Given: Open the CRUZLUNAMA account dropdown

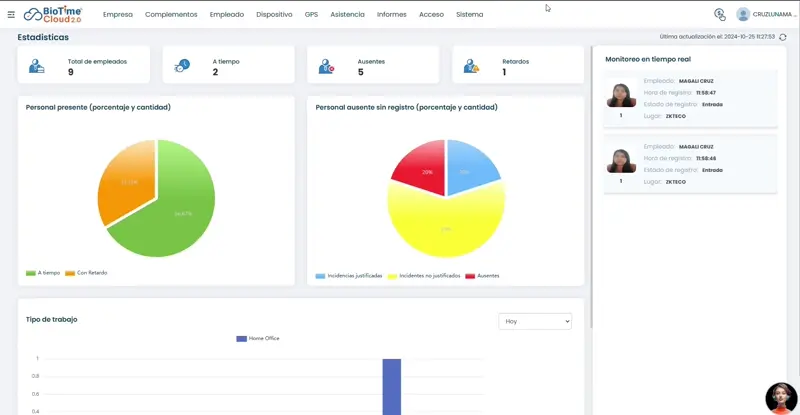Looking at the screenshot, I should tap(774, 14).
